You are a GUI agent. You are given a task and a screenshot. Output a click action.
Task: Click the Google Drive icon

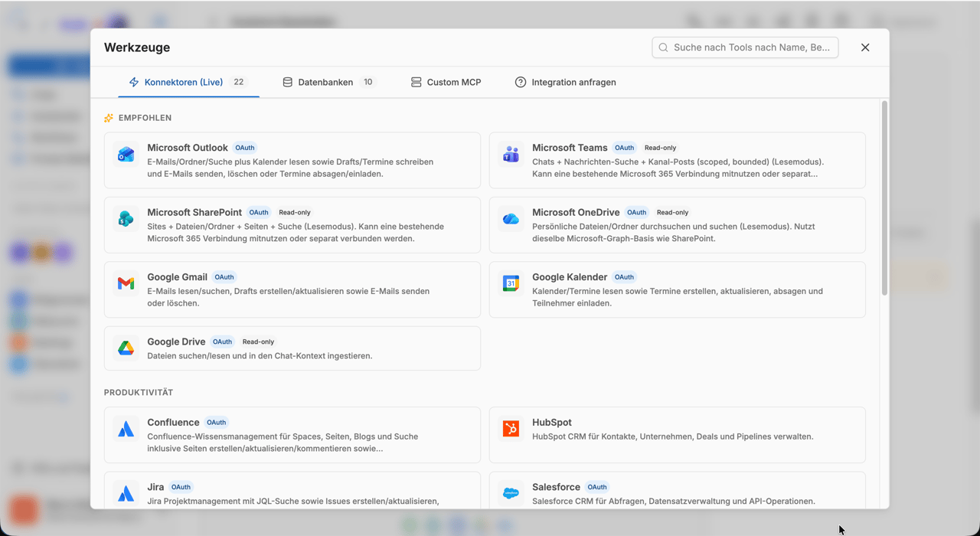click(x=126, y=348)
